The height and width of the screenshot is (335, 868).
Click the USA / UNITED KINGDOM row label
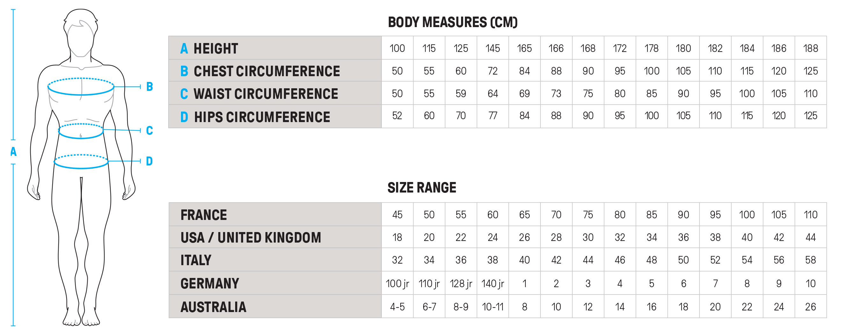(x=251, y=237)
